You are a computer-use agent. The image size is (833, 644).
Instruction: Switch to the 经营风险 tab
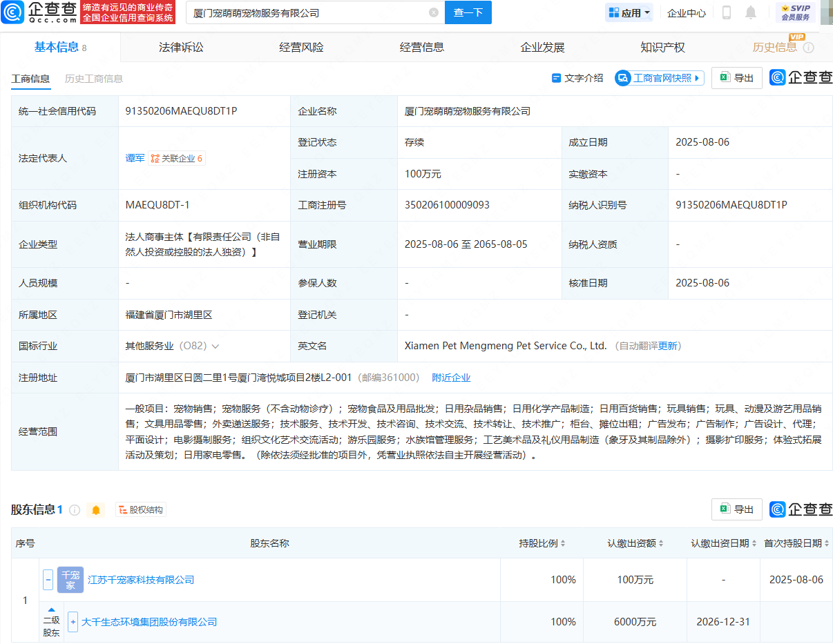(x=301, y=47)
